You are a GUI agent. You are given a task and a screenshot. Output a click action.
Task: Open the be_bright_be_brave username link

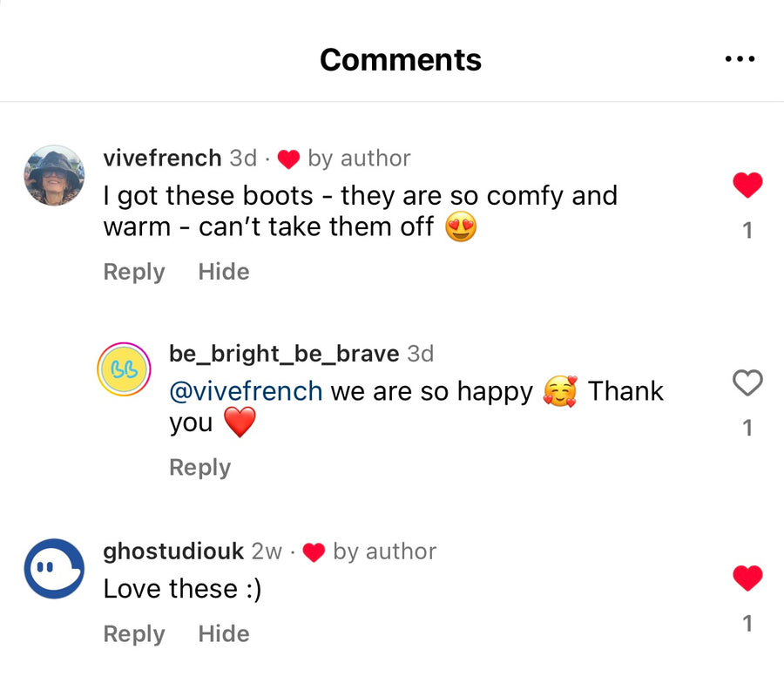tap(284, 354)
